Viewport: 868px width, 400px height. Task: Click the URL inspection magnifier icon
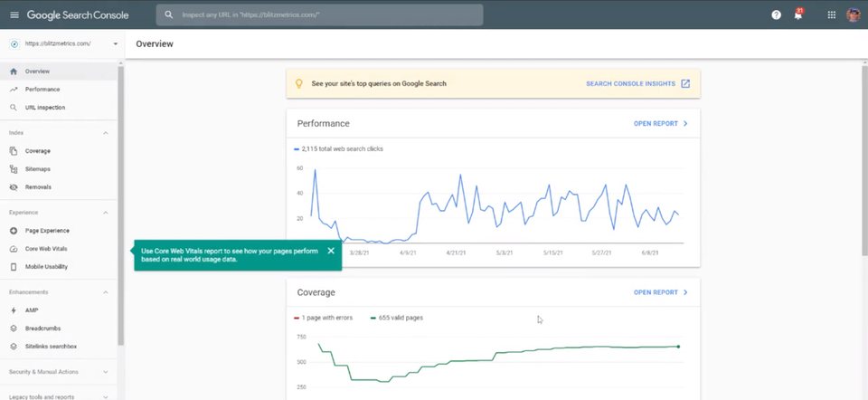[14, 108]
